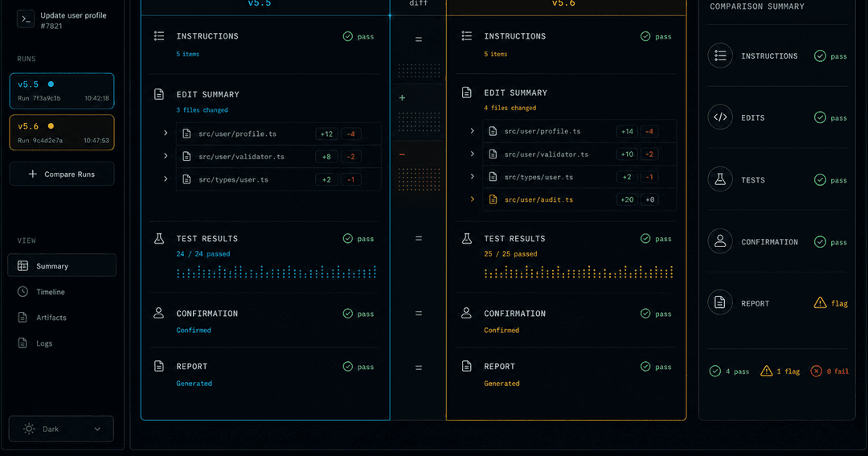Image resolution: width=868 pixels, height=456 pixels.
Task: Expand src/types/user.ts in v5.6 panel
Action: click(473, 176)
